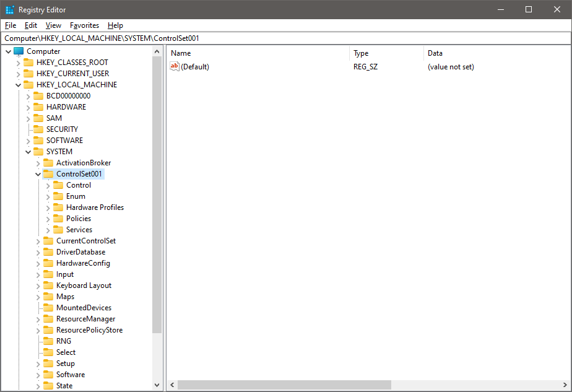Collapse the Computer root node

coord(9,52)
